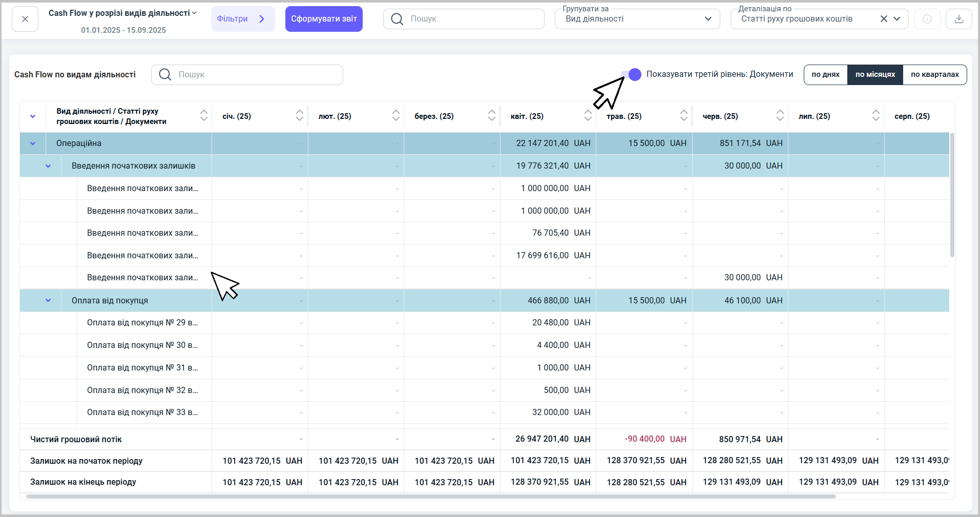
Task: Collapse the 'Операційна' row
Action: click(33, 143)
